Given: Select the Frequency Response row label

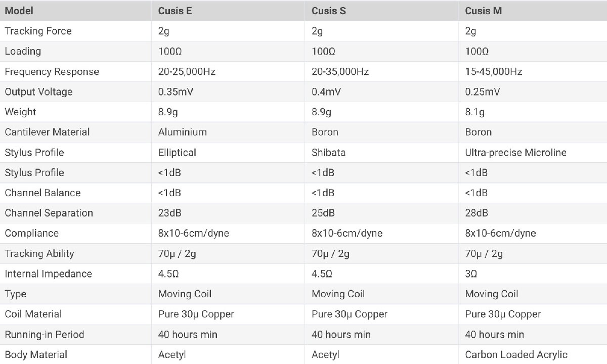Looking at the screenshot, I should pos(52,71).
